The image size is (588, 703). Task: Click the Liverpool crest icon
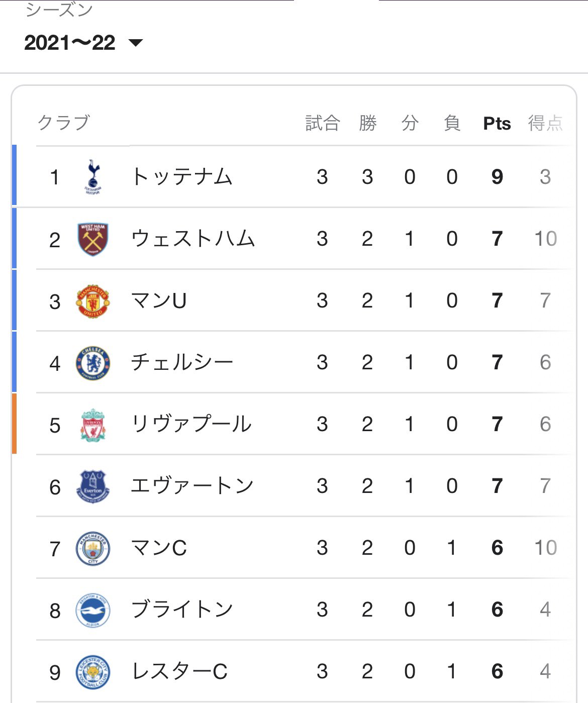tap(93, 425)
